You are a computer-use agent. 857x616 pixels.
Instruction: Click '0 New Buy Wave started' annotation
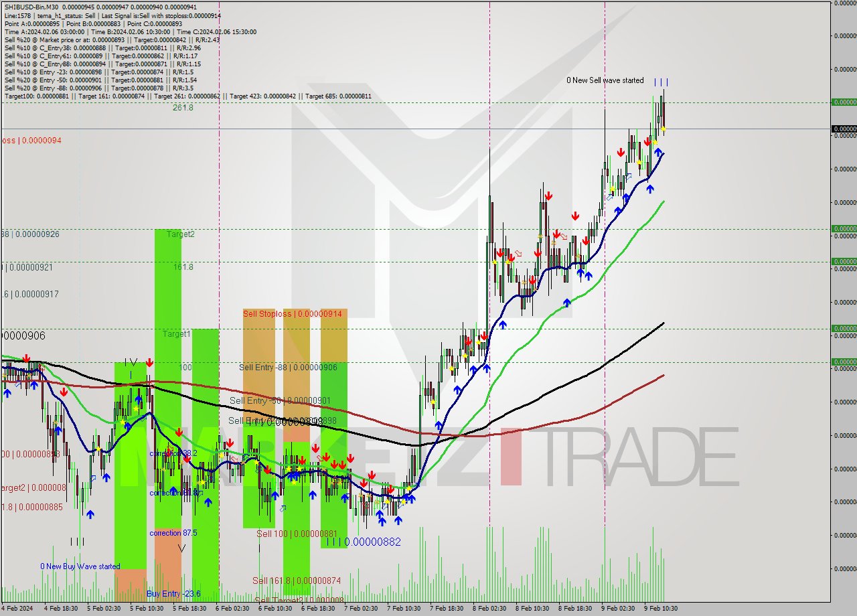pos(80,566)
